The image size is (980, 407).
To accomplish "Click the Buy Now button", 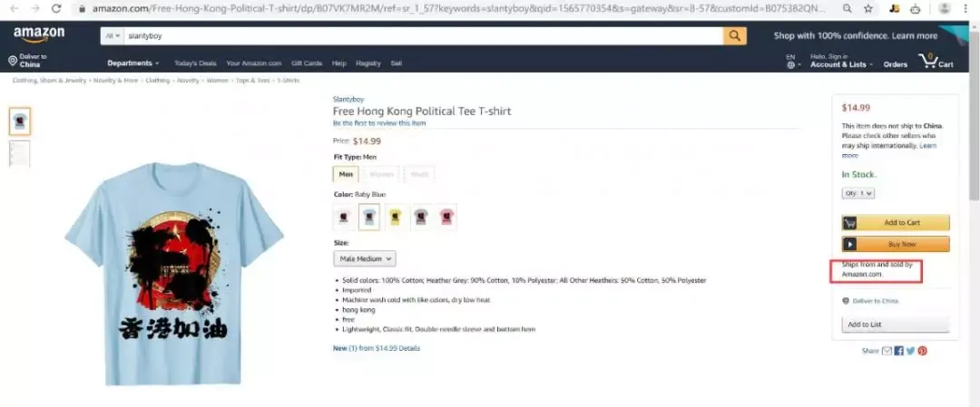I will pos(896,244).
